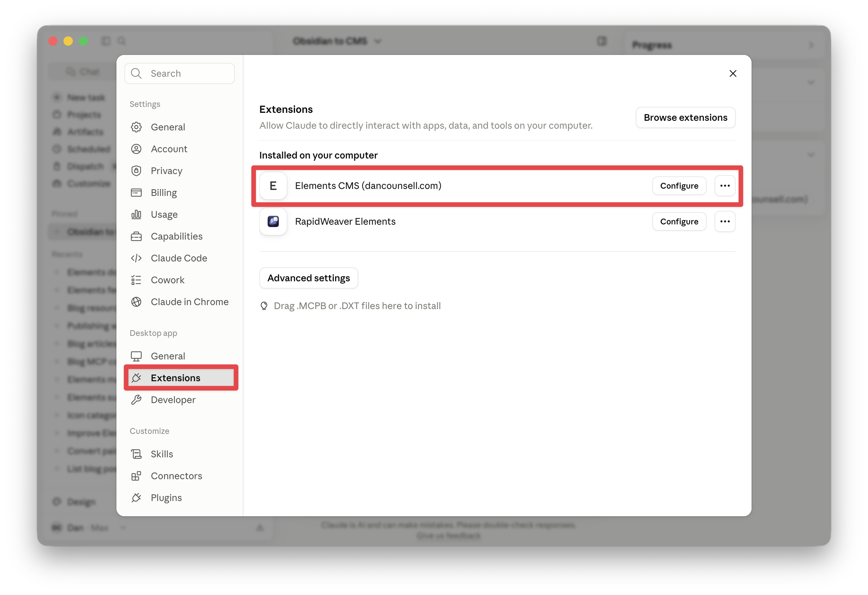The height and width of the screenshot is (595, 868).
Task: Open Design in the main window sidebar
Action: tap(74, 502)
